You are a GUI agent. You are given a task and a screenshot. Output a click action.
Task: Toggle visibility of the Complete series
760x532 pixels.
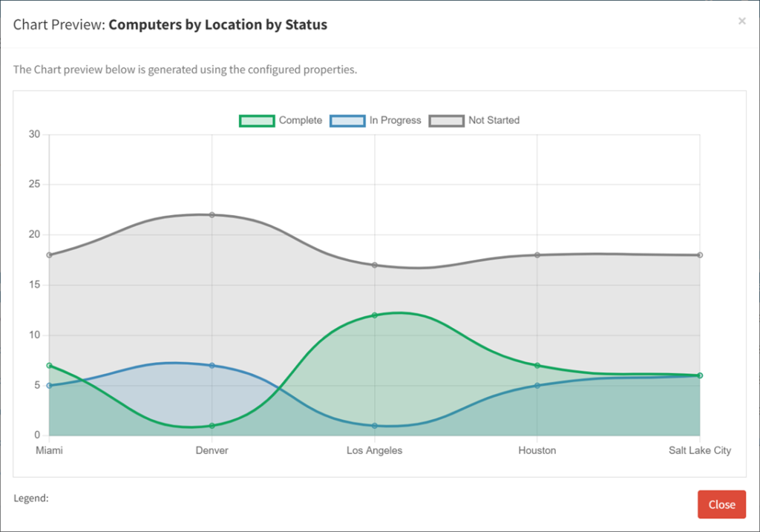[x=301, y=120]
